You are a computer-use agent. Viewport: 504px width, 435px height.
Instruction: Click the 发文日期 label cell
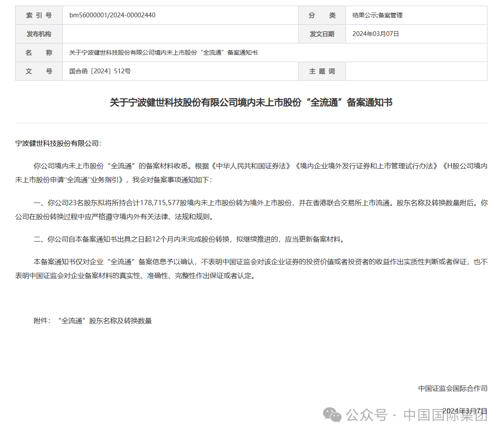pos(322,34)
